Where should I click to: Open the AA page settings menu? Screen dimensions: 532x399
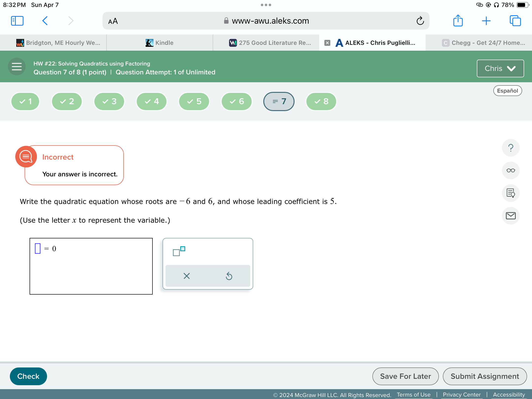113,21
